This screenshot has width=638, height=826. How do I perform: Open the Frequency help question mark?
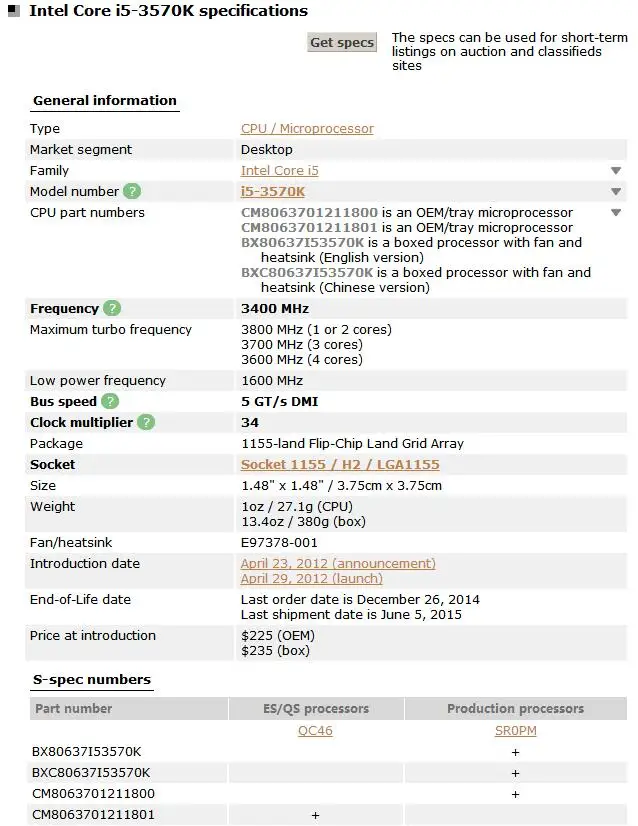112,309
